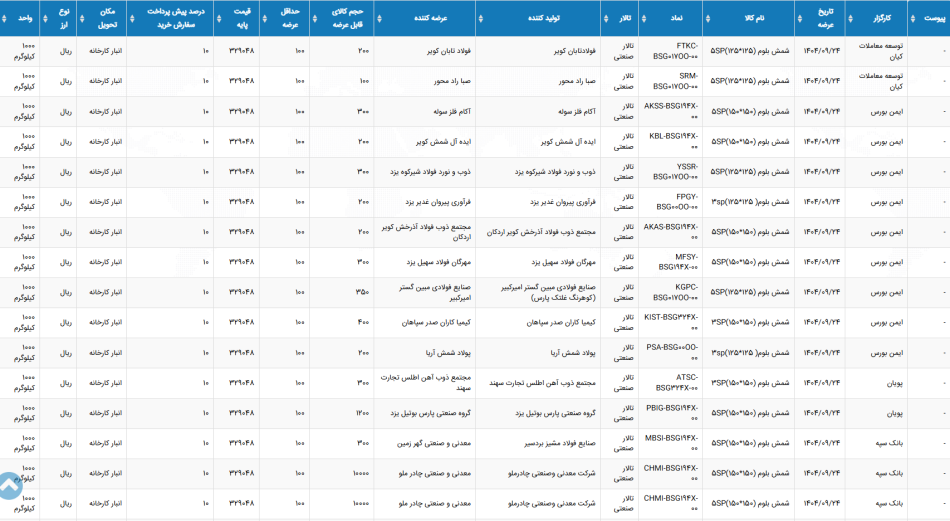Viewport: 950px width, 521px height.
Task: Click product name in KIST-BSG row
Action: pos(750,322)
